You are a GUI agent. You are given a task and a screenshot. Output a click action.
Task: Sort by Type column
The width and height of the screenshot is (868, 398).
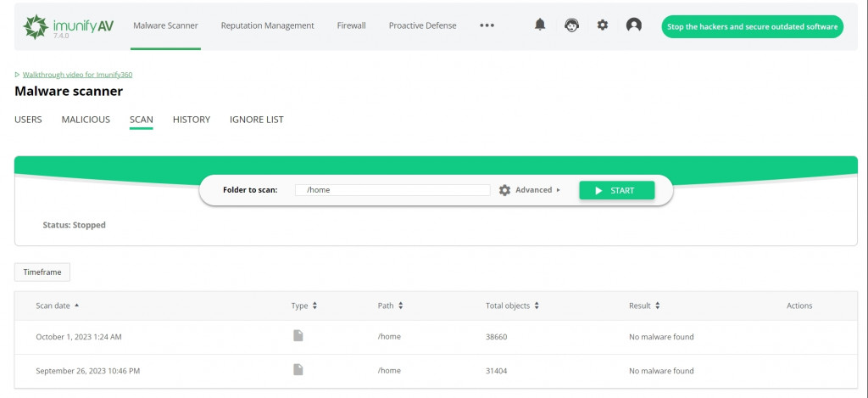click(314, 306)
